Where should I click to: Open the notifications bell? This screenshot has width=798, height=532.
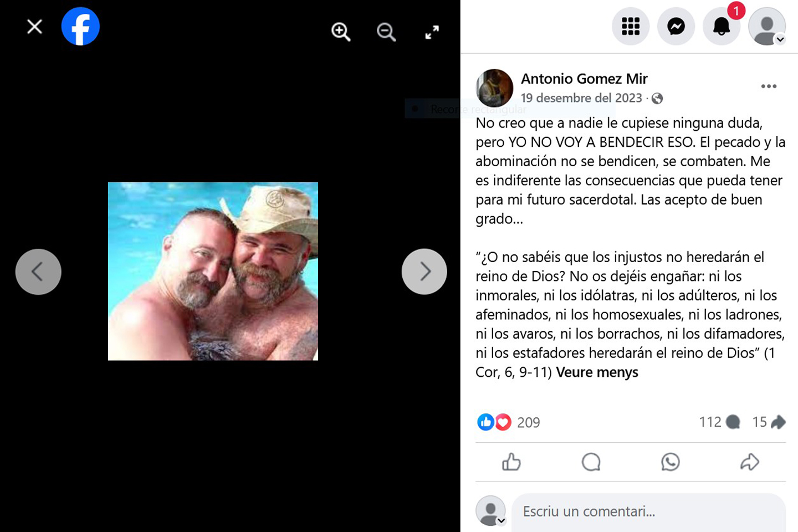(x=722, y=26)
